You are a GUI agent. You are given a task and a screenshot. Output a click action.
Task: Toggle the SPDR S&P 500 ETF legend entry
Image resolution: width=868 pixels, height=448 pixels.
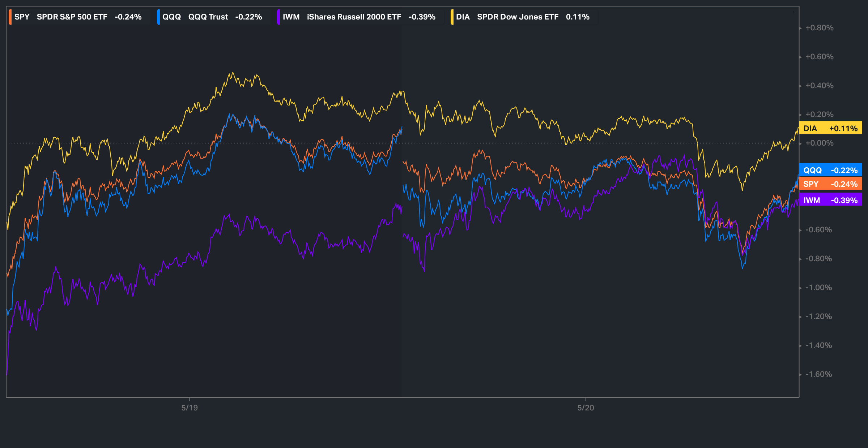(x=72, y=17)
